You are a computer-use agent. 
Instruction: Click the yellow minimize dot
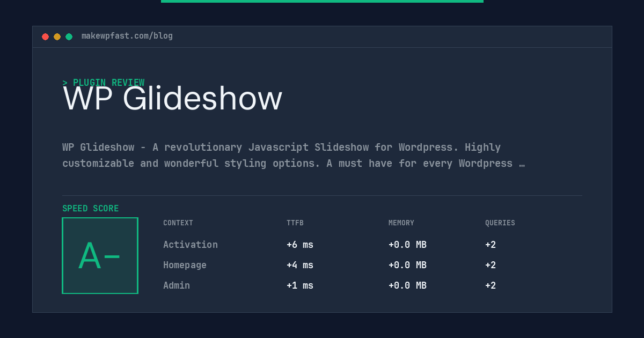(57, 37)
